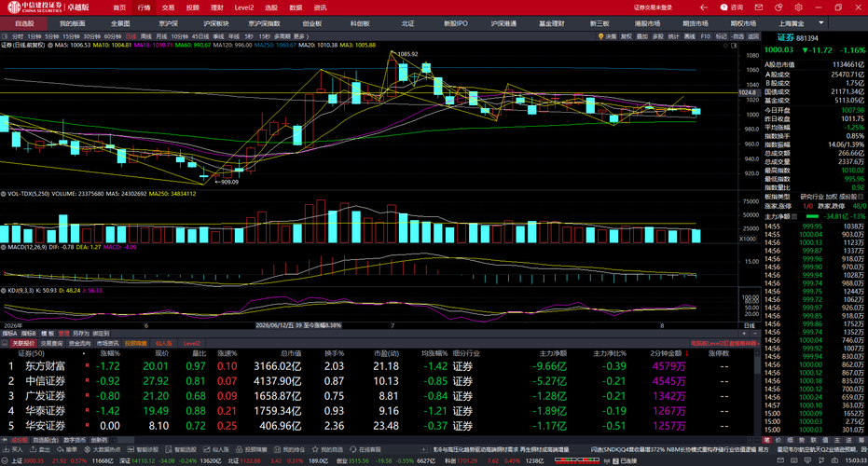Viewport: 868px width, 466px height.
Task: Click 管理 in indicator bar
Action: (x=63, y=334)
